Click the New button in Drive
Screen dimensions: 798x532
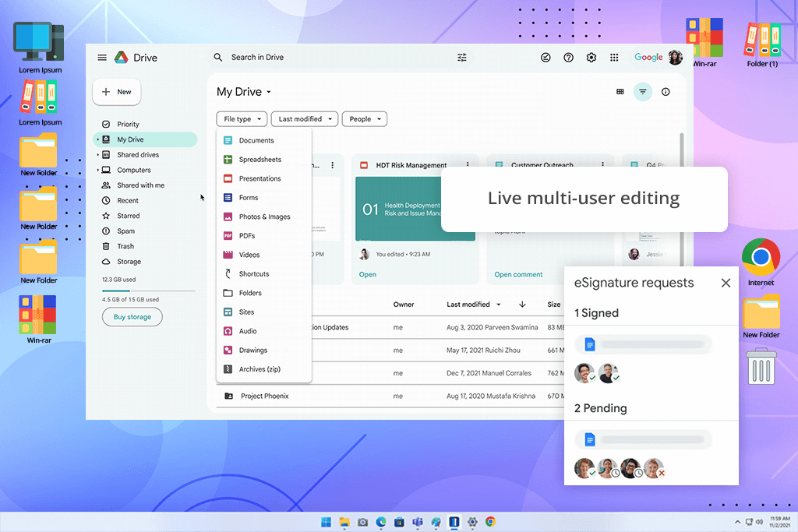(x=117, y=92)
